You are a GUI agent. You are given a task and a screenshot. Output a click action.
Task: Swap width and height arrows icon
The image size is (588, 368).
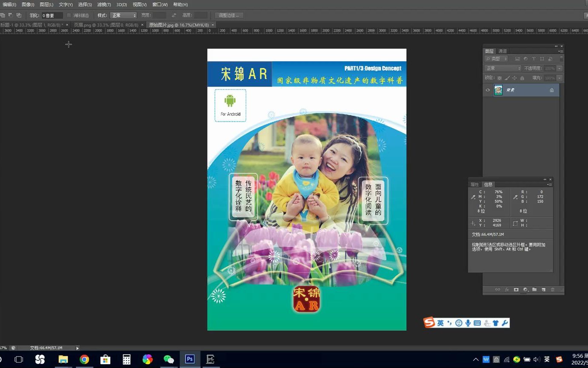point(174,15)
